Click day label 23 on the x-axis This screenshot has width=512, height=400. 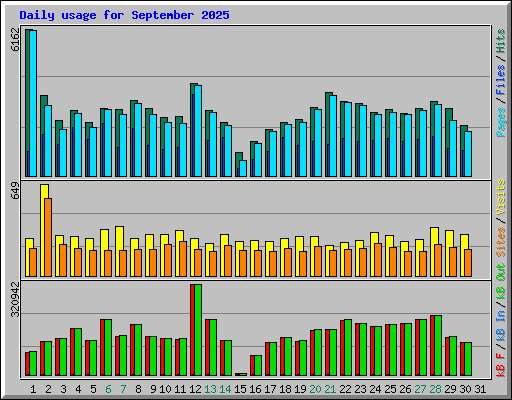click(x=360, y=389)
